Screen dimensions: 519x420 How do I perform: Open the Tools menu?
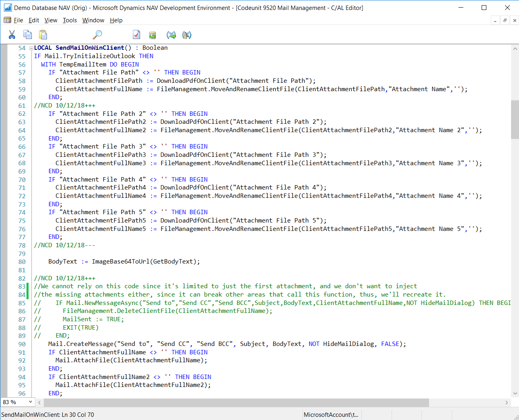click(x=70, y=20)
